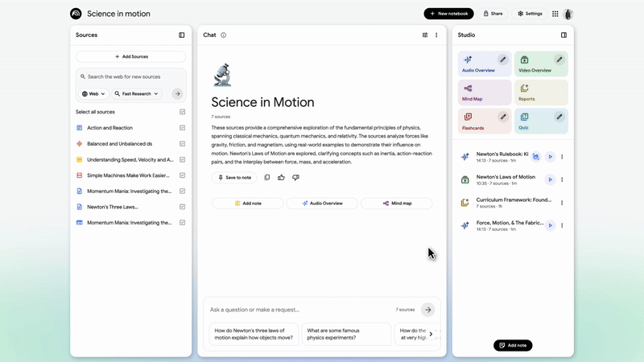The width and height of the screenshot is (644, 362).
Task: Click the Add Sources button
Action: pos(131,57)
